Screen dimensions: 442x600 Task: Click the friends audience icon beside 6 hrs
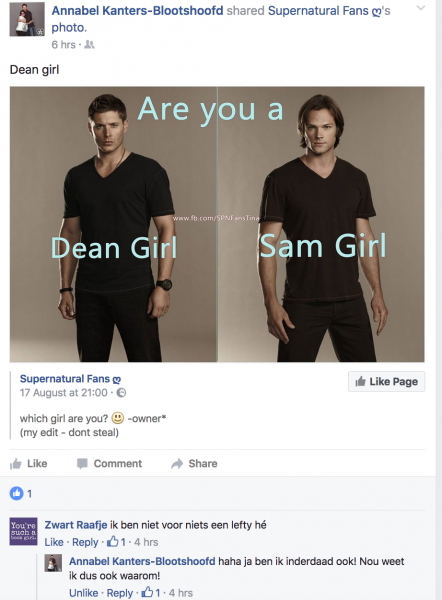pyautogui.click(x=89, y=45)
